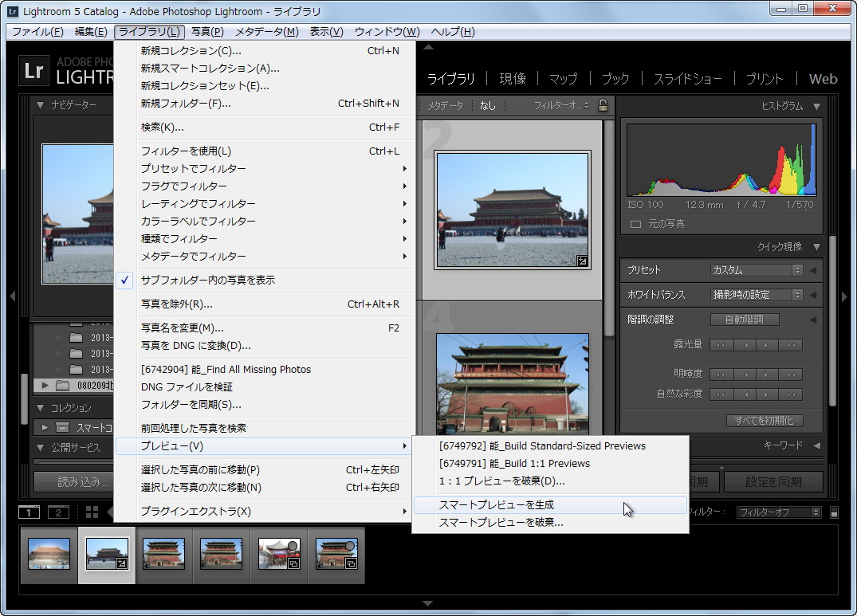Click clarity (明瞭度) large increase button
The width and height of the screenshot is (857, 616).
(x=792, y=375)
